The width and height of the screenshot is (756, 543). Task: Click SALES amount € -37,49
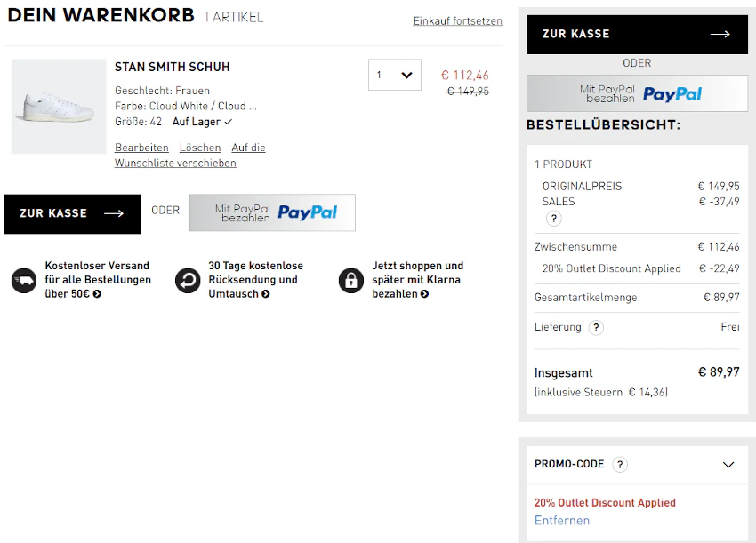point(719,202)
